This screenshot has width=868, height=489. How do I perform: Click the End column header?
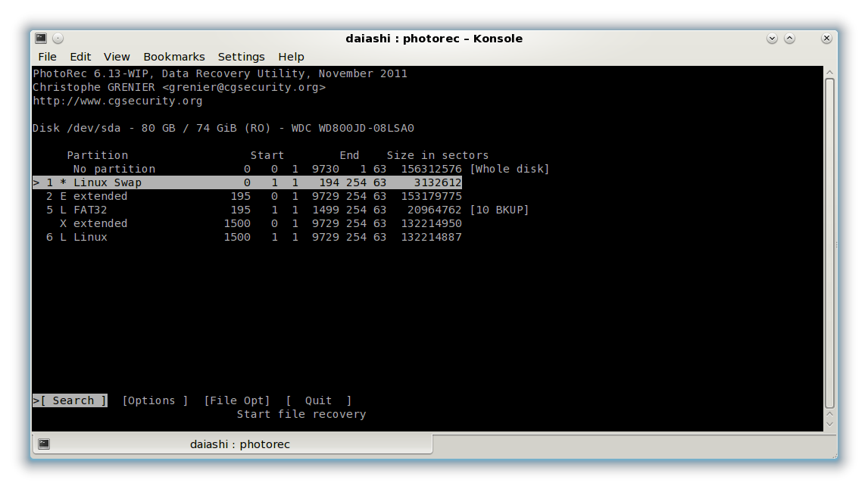[349, 155]
